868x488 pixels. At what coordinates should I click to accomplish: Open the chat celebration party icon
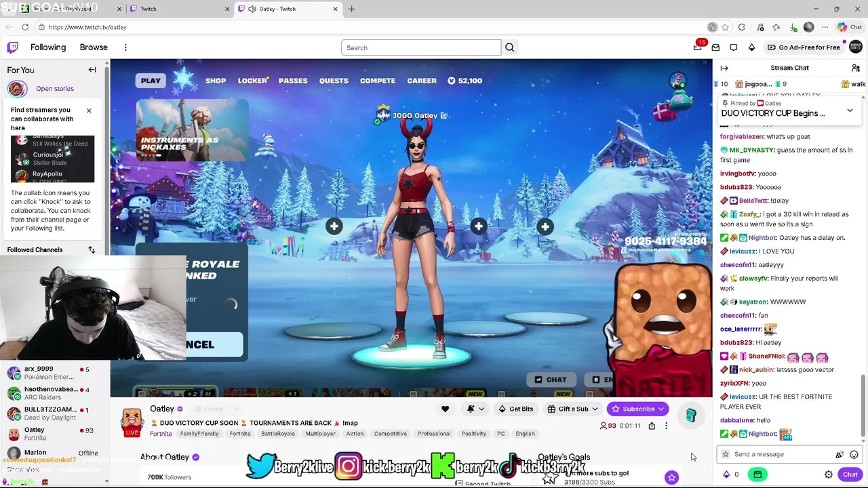pos(840,454)
